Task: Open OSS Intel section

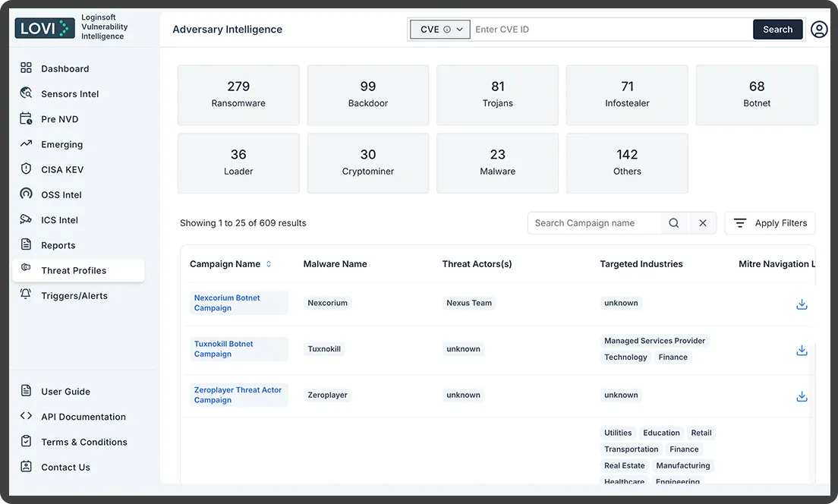Action: (x=61, y=194)
